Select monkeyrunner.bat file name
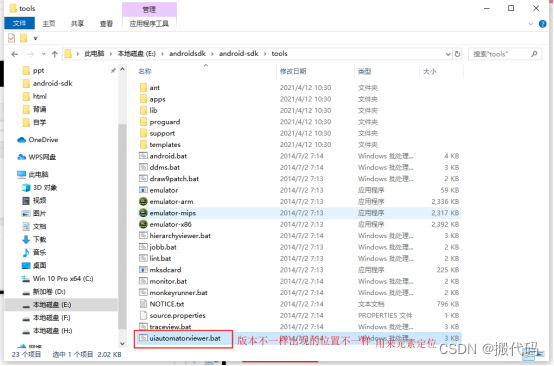 pyautogui.click(x=178, y=293)
